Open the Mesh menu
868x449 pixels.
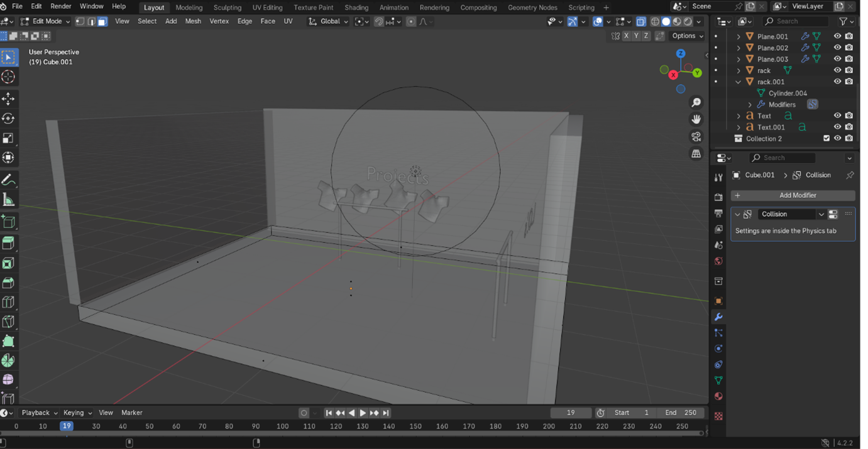(x=193, y=21)
